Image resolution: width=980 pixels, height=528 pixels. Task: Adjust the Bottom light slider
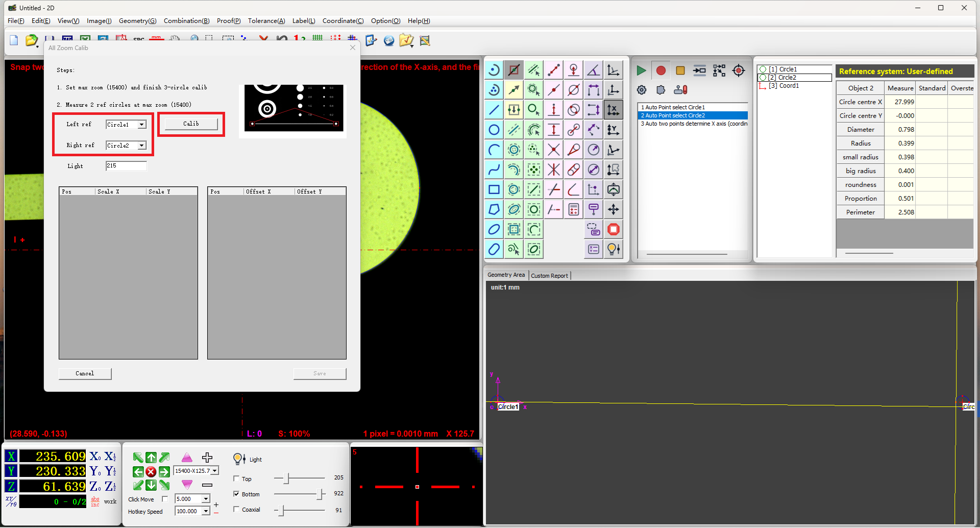tap(321, 494)
